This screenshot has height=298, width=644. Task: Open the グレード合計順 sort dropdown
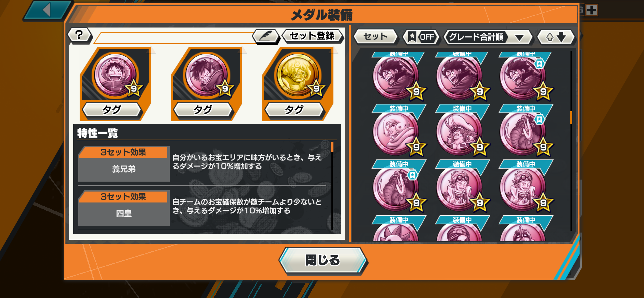(488, 37)
